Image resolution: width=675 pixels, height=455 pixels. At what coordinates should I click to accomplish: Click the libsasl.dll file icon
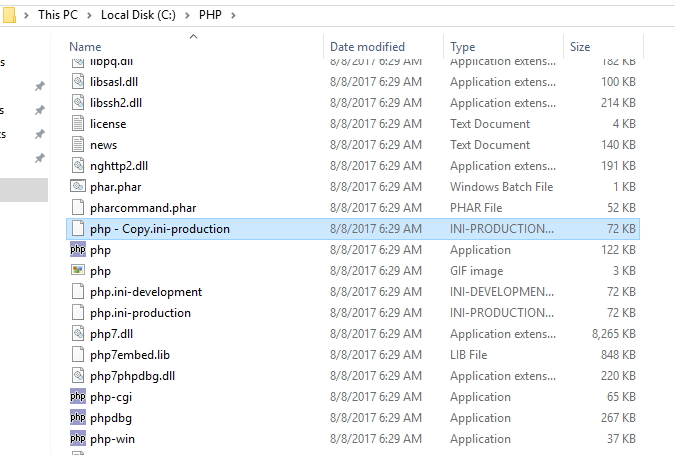coord(78,81)
